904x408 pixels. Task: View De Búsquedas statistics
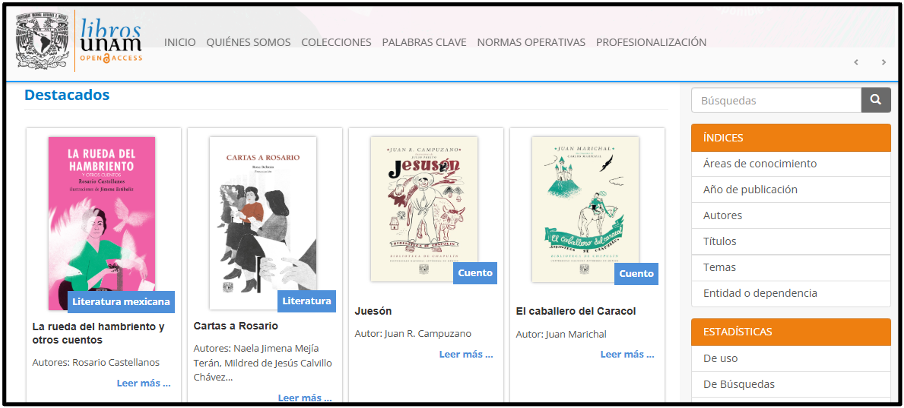click(791, 384)
